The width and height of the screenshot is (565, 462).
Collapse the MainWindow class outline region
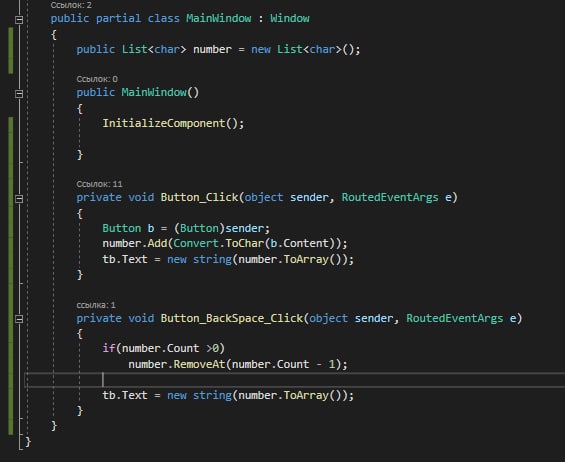[19, 19]
